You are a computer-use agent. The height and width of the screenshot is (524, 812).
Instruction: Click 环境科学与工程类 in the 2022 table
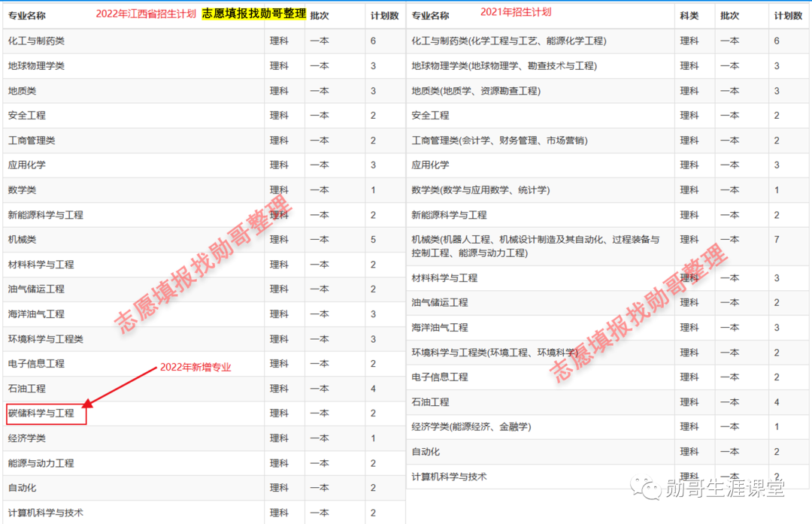coord(46,338)
